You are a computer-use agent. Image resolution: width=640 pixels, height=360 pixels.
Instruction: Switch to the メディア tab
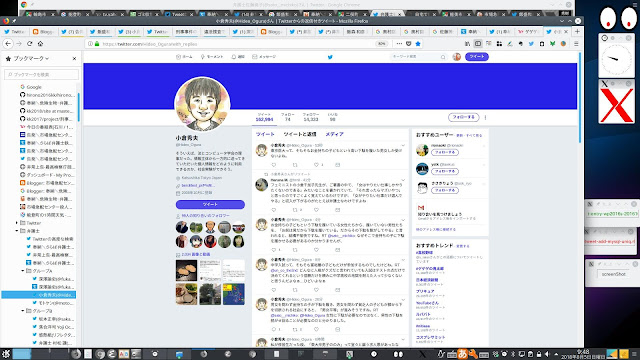(x=334, y=134)
